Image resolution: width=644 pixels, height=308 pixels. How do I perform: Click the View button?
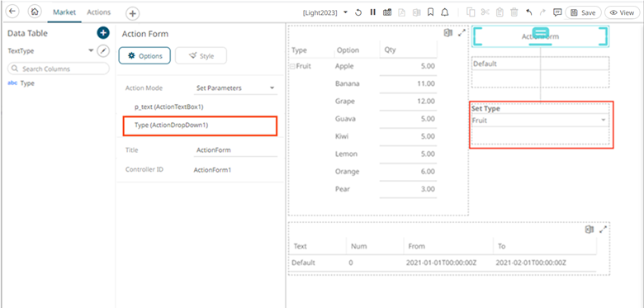pos(623,12)
